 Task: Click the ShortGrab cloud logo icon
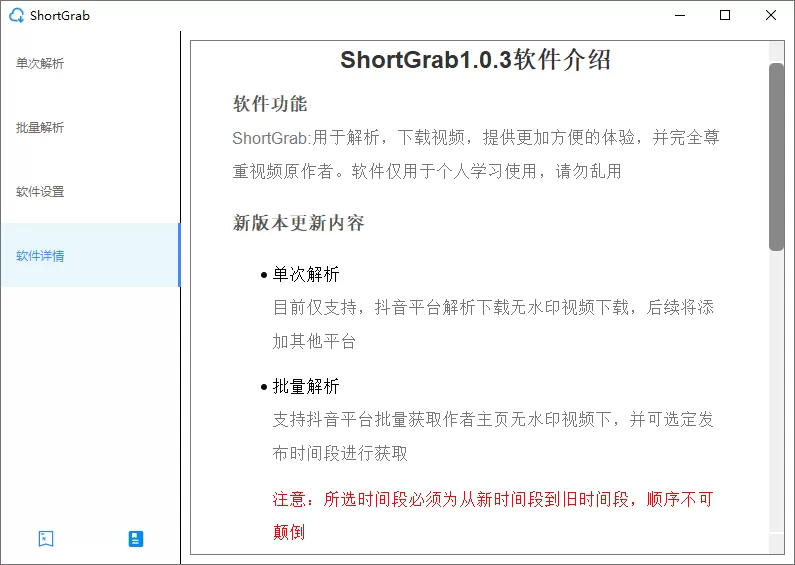(x=17, y=15)
